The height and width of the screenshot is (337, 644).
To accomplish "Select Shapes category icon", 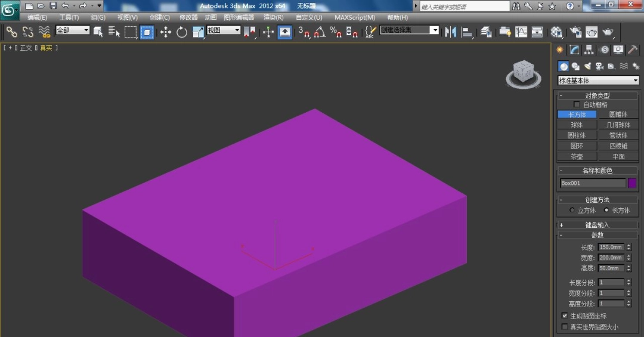I will [x=576, y=66].
